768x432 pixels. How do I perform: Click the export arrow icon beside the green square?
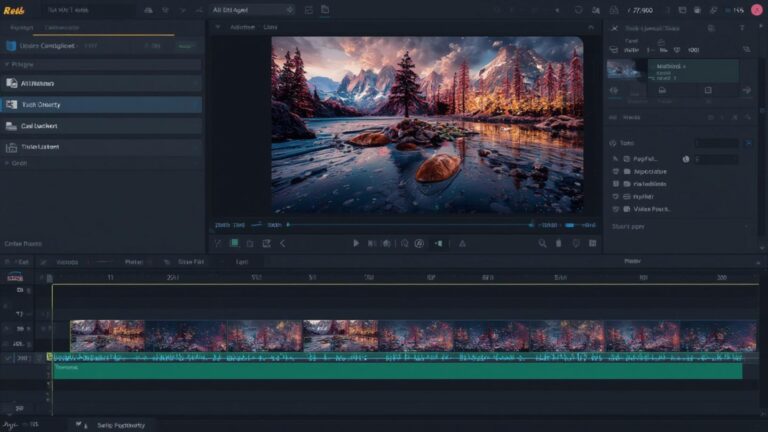coord(266,243)
